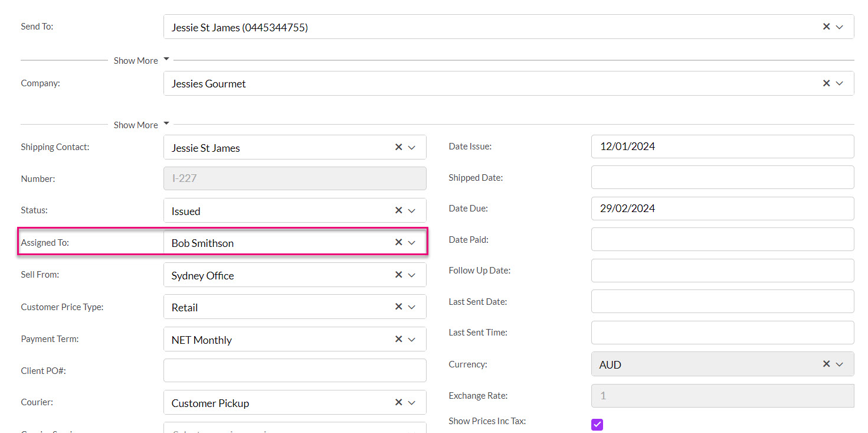Click the Show Prices Inc Tax label
This screenshot has height=433, width=868.
tap(487, 421)
